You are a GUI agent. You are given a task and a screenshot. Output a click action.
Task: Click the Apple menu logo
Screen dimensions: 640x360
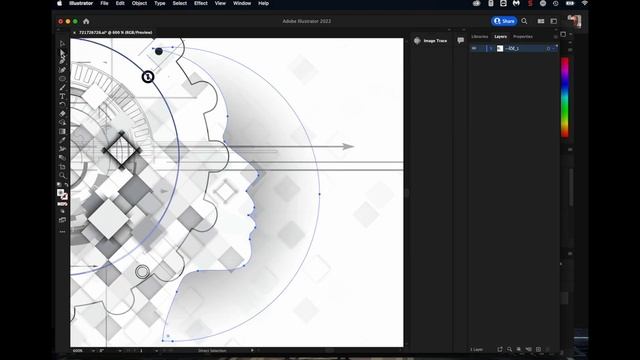[x=60, y=3]
